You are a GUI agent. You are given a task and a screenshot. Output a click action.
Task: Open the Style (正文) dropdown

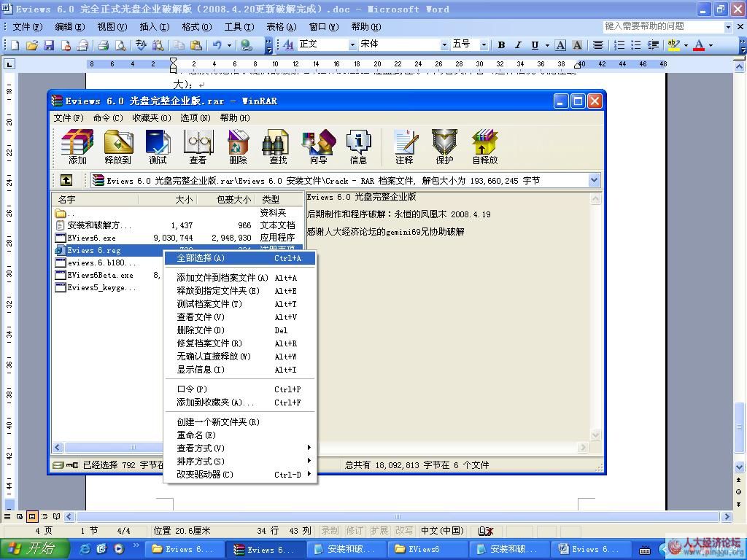point(352,44)
